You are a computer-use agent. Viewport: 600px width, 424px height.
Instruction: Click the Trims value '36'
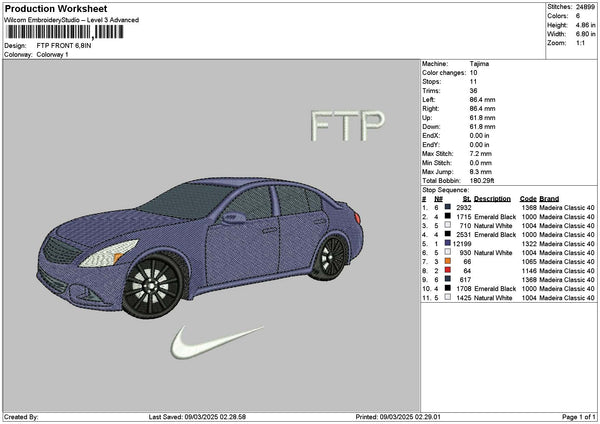(x=473, y=91)
